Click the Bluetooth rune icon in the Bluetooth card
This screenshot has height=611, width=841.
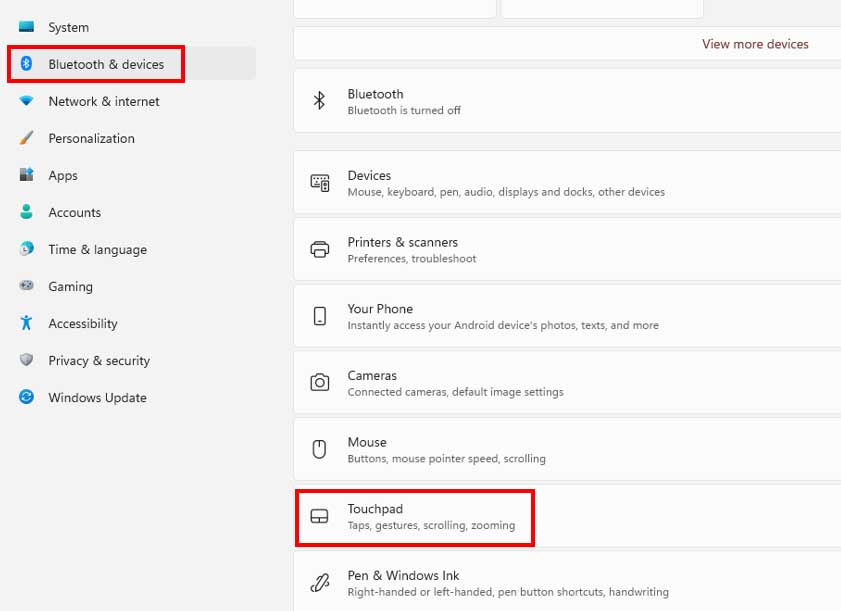(x=320, y=101)
